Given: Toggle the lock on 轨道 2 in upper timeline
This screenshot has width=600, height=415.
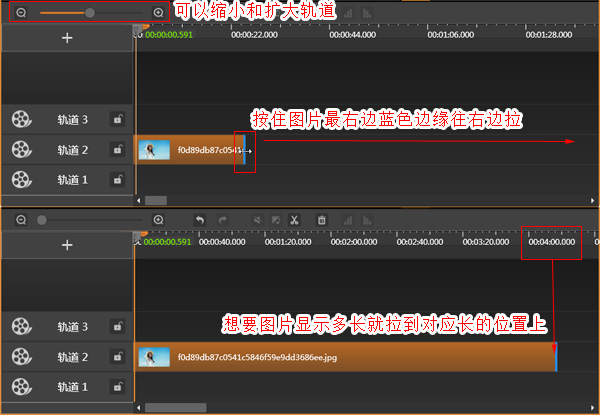Looking at the screenshot, I should [117, 149].
